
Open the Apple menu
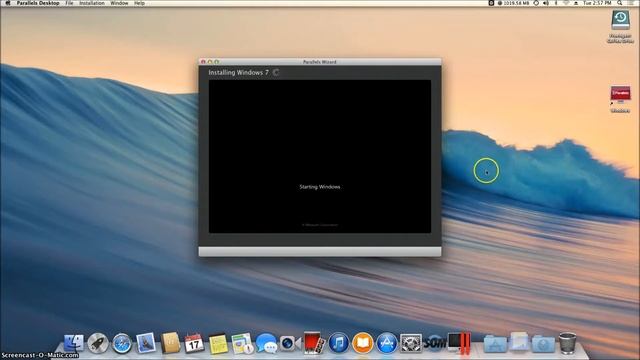(x=7, y=3)
